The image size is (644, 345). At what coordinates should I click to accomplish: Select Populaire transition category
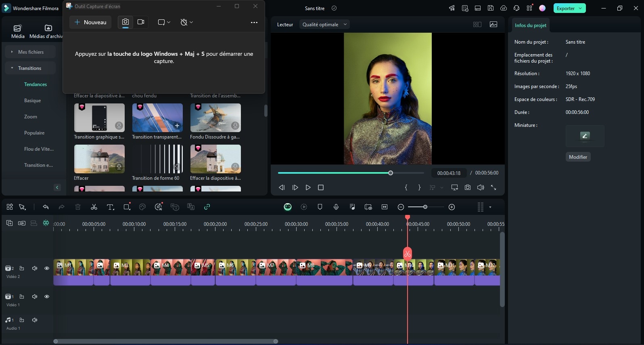coord(34,133)
